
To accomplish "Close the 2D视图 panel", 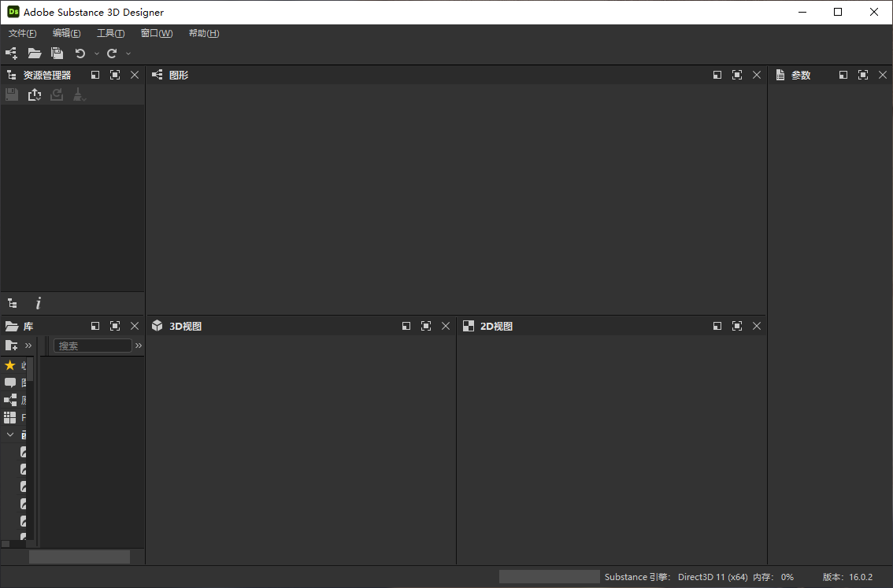I will (756, 326).
